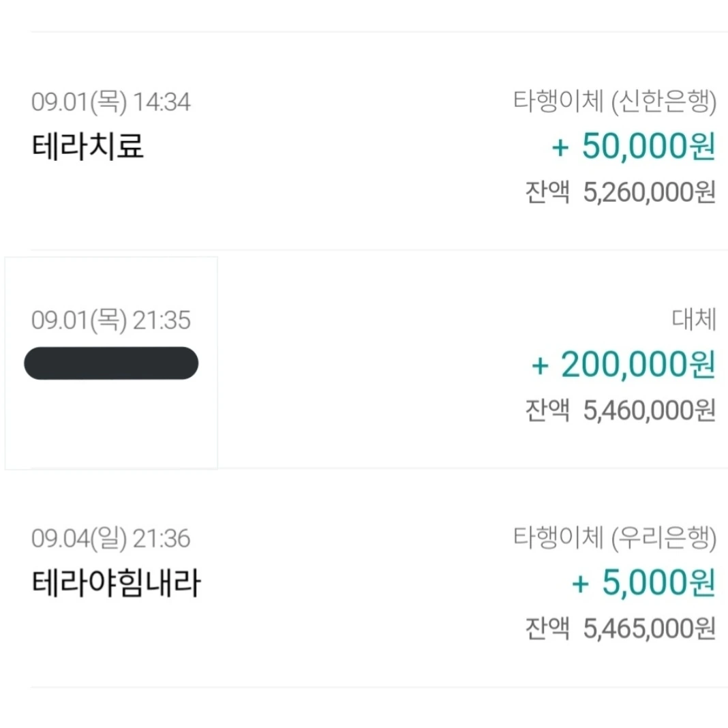Click the 대체 transfer type label

coord(693,321)
